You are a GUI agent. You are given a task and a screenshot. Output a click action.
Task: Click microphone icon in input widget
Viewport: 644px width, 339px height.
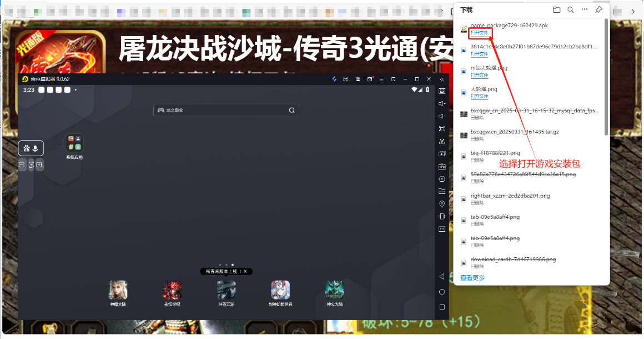tap(36, 148)
